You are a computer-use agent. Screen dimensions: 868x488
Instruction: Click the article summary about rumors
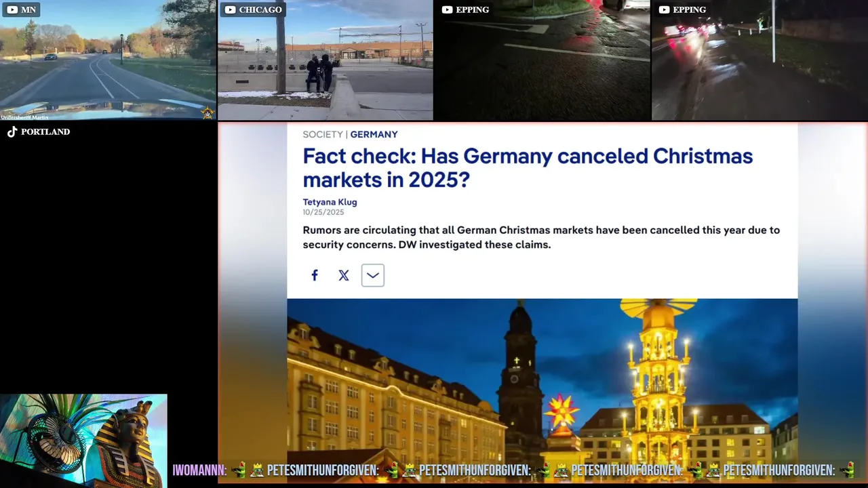541,237
